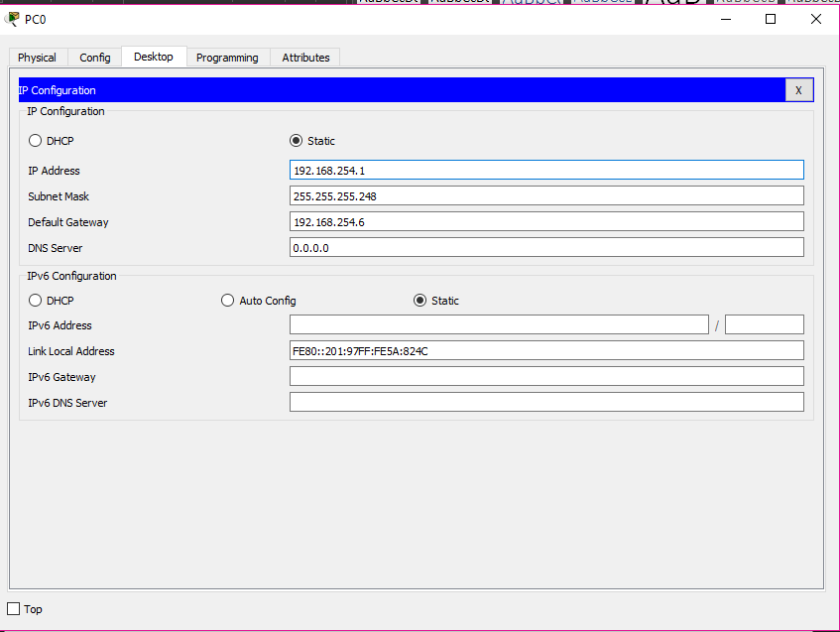Switch to the Physical tab
This screenshot has width=840, height=632.
[37, 58]
